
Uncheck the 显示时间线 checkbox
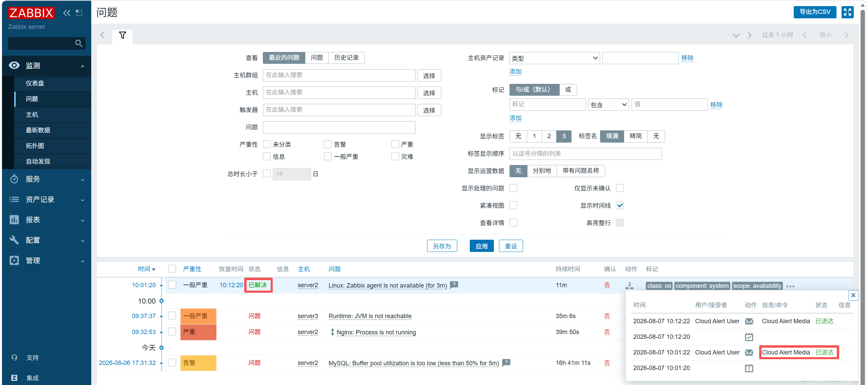[620, 205]
